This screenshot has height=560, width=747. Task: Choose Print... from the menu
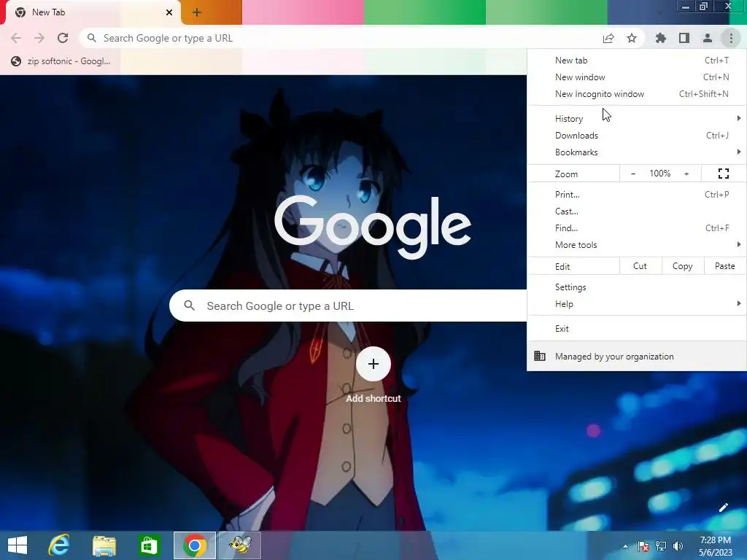point(637,194)
